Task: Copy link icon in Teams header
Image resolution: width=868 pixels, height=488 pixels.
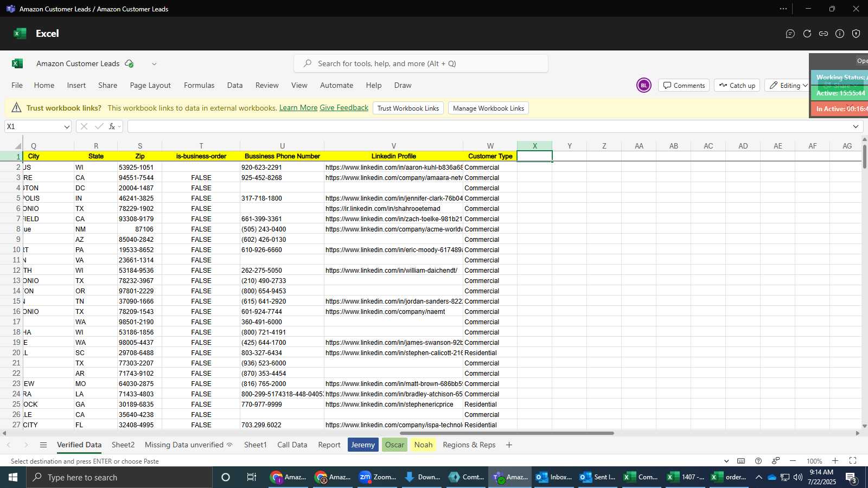Action: click(x=824, y=34)
